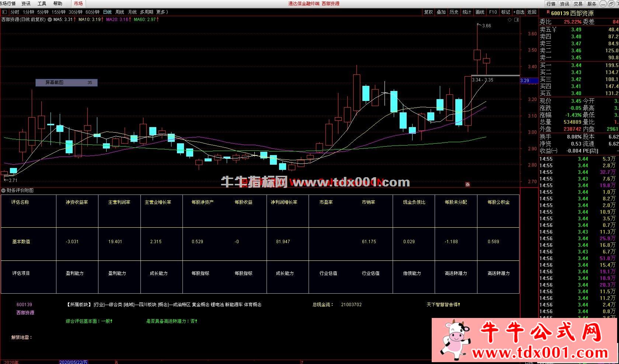The width and height of the screenshot is (619, 364).
Task: Click the 2020/05/22 date marker
Action: click(x=73, y=362)
